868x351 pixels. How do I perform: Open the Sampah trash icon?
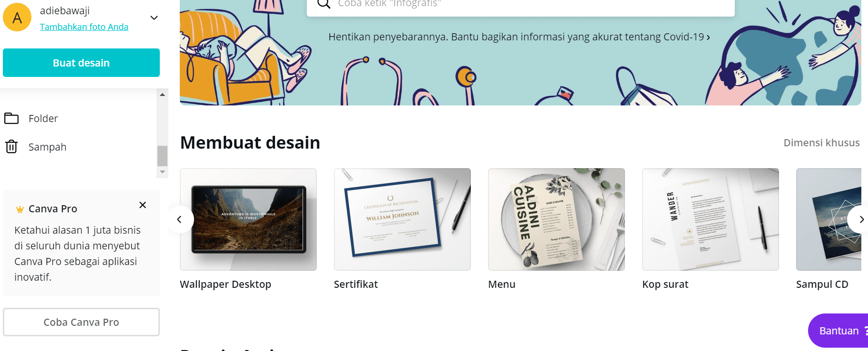coord(11,147)
